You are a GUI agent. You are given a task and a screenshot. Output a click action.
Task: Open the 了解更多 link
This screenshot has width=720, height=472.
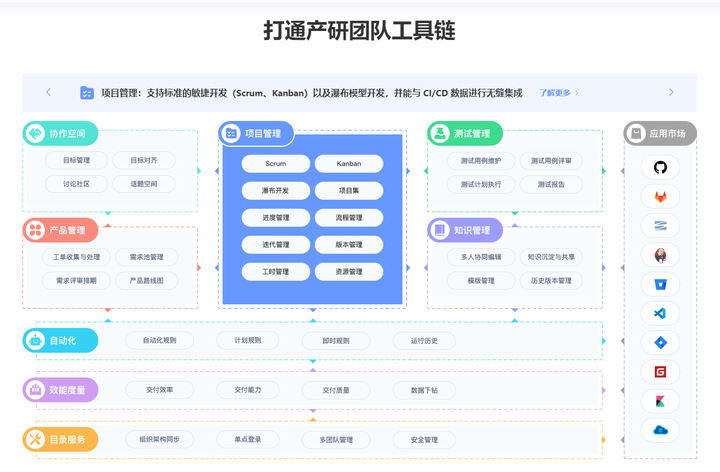pyautogui.click(x=558, y=93)
